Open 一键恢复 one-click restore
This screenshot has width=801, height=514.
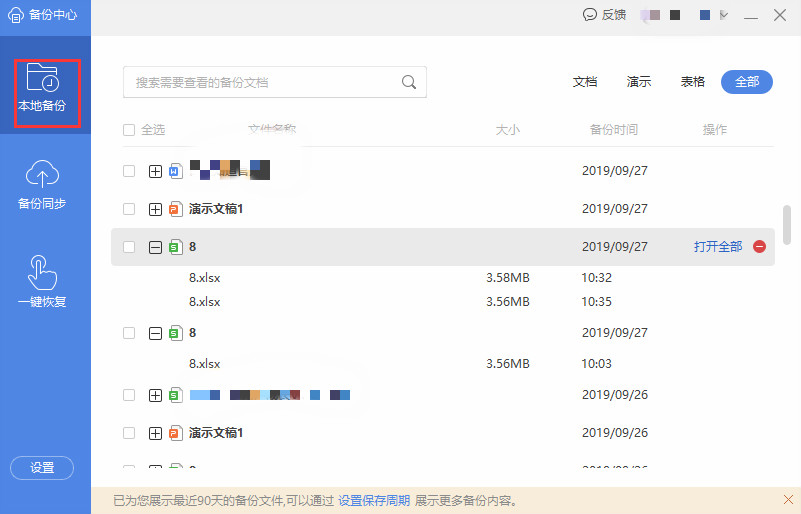pyautogui.click(x=41, y=281)
